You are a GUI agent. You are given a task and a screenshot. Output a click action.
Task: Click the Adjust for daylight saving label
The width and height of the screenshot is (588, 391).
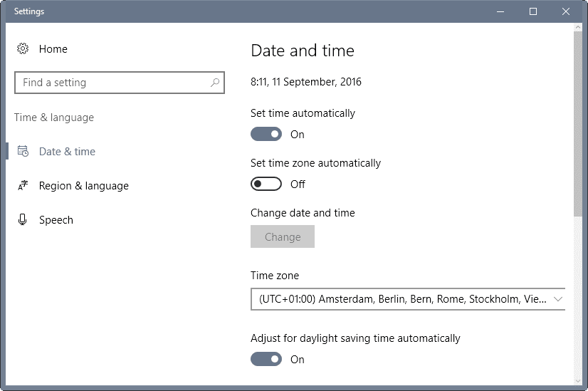coord(355,338)
